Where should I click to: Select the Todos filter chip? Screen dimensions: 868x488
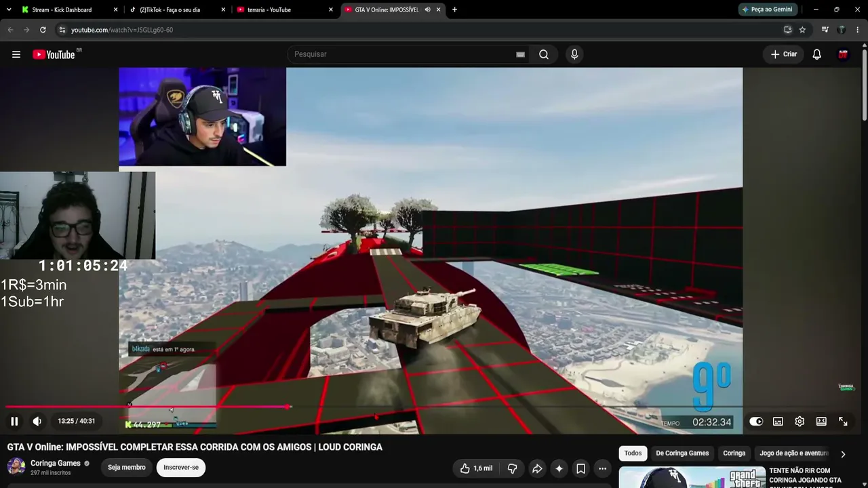click(633, 453)
